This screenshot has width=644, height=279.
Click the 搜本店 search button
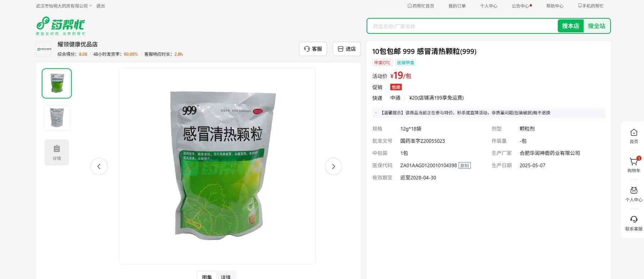[570, 26]
